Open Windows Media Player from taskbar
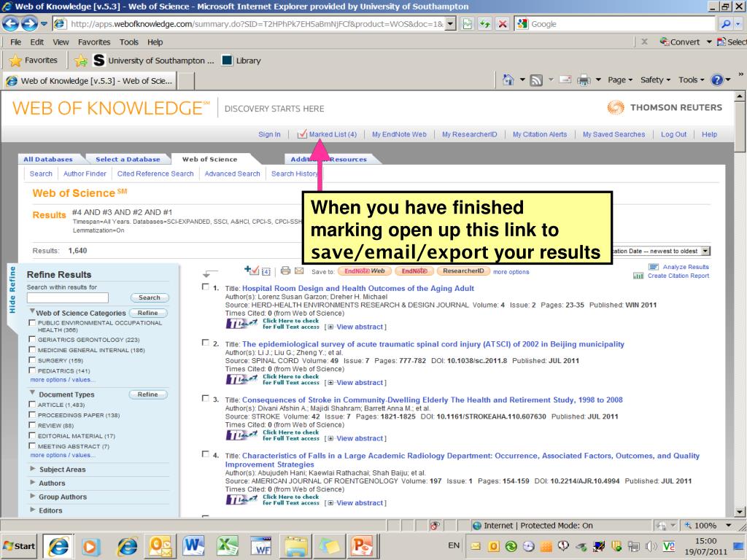Image resolution: width=747 pixels, height=560 pixels. coord(90,546)
